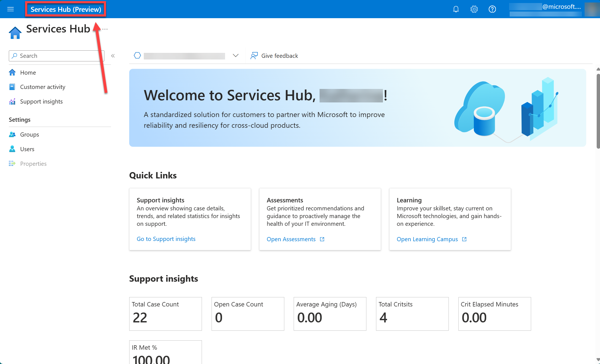This screenshot has width=600, height=364.
Task: Click the Properties icon in Settings
Action: coord(12,163)
